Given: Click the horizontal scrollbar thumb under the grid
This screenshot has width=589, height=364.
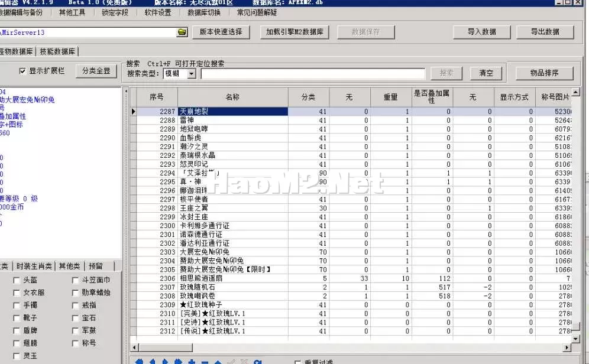Looking at the screenshot, I should coord(165,348).
